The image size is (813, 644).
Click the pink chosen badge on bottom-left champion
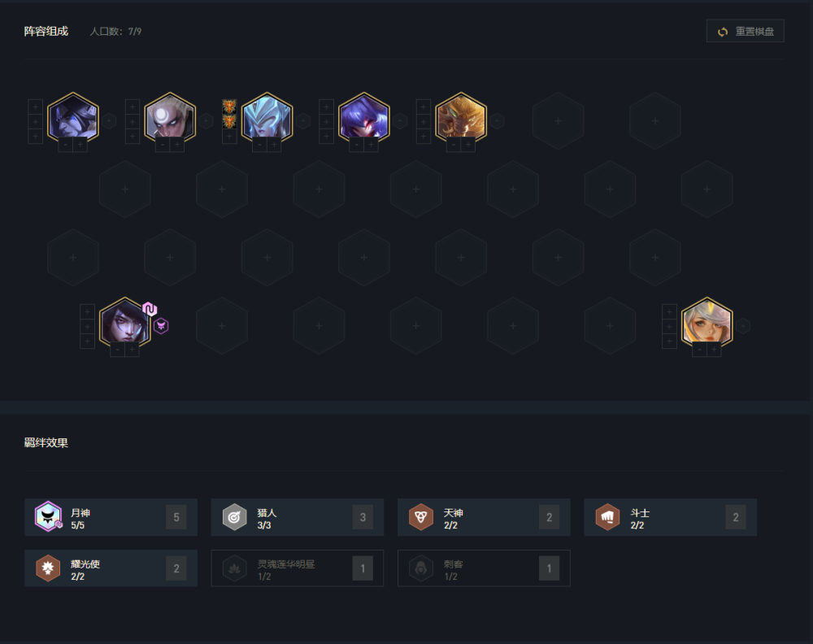tap(150, 309)
